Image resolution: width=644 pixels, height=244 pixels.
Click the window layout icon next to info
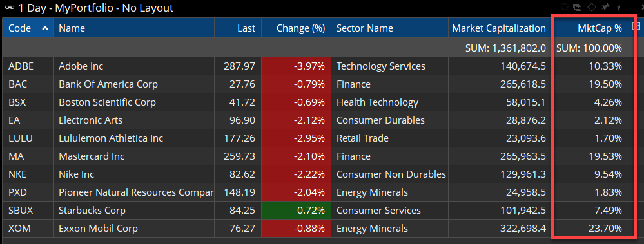pyautogui.click(x=632, y=7)
